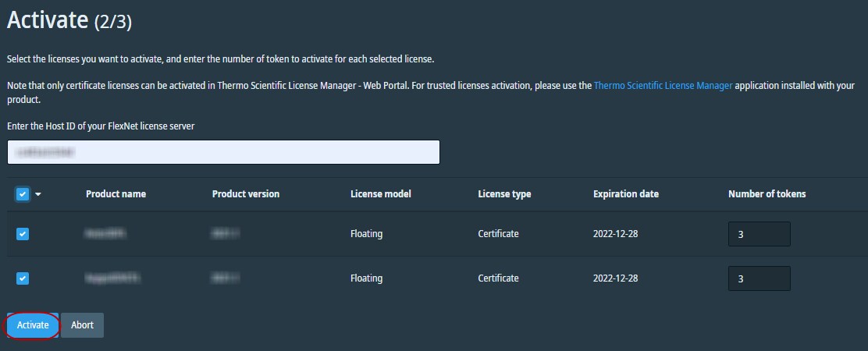The height and width of the screenshot is (351, 868).
Task: Focus the first row's token count field
Action: click(x=759, y=234)
